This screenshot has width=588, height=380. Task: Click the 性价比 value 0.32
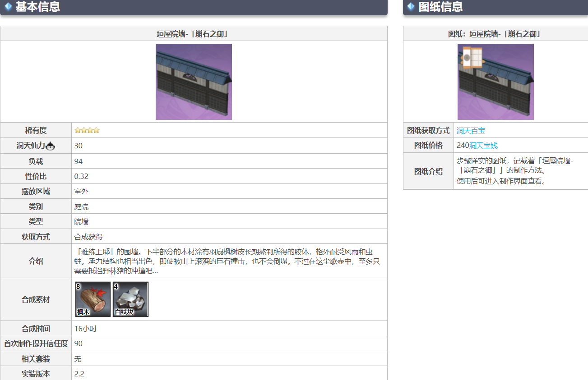click(x=81, y=176)
